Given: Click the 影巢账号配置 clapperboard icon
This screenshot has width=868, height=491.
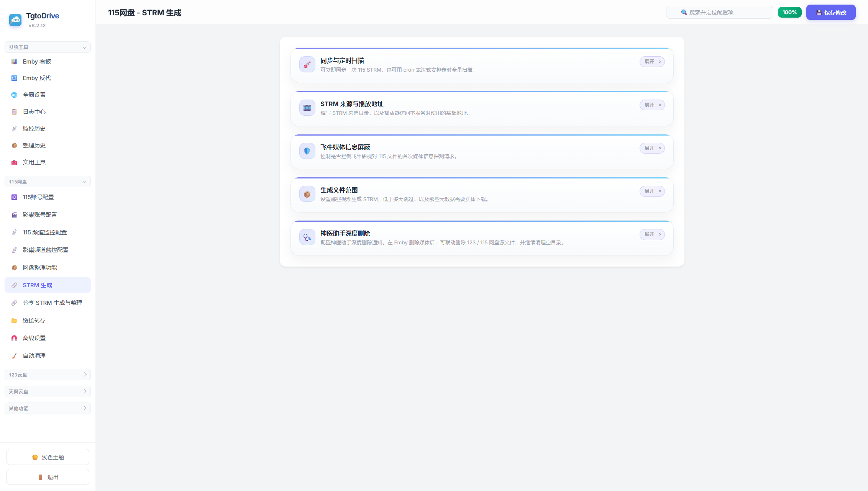Looking at the screenshot, I should (x=14, y=215).
